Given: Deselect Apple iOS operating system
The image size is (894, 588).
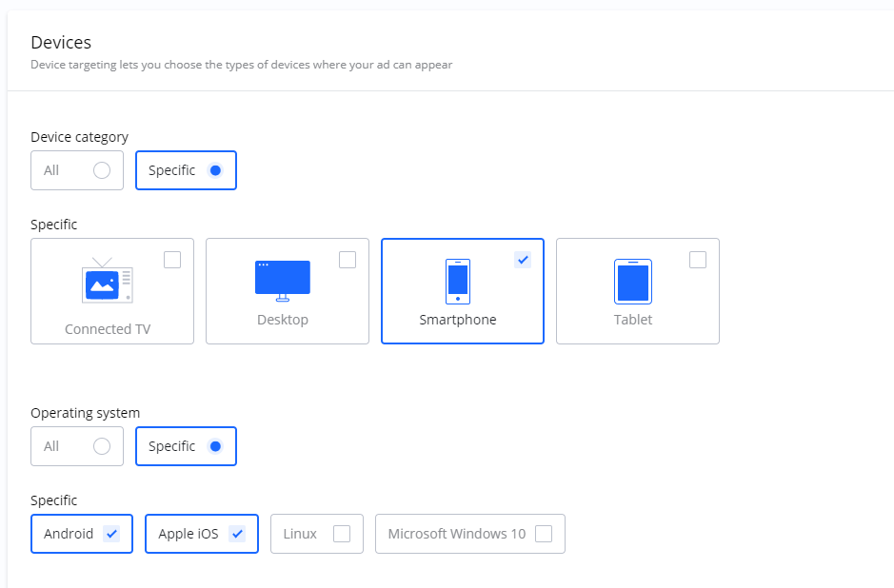Looking at the screenshot, I should click(237, 534).
